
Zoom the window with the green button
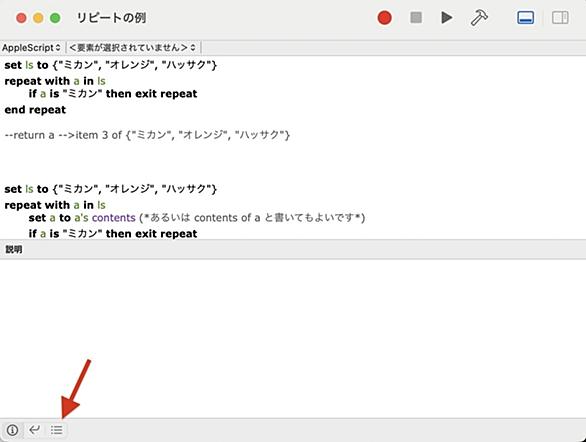(x=55, y=18)
